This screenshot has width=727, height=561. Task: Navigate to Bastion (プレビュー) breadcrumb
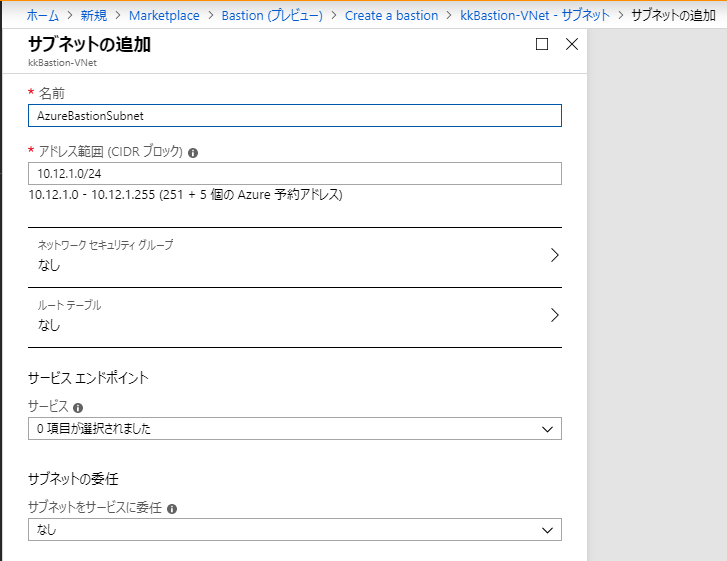tap(272, 15)
